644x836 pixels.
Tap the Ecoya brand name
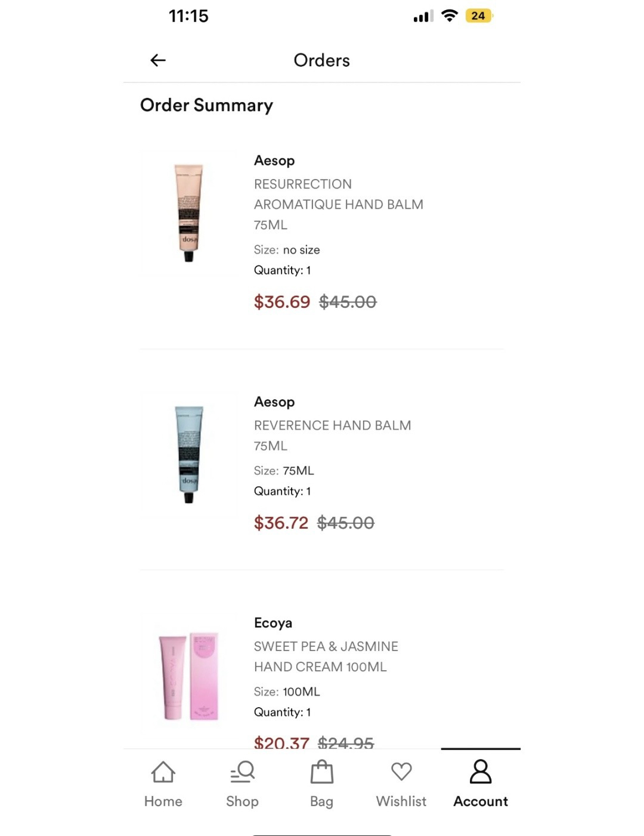point(273,623)
